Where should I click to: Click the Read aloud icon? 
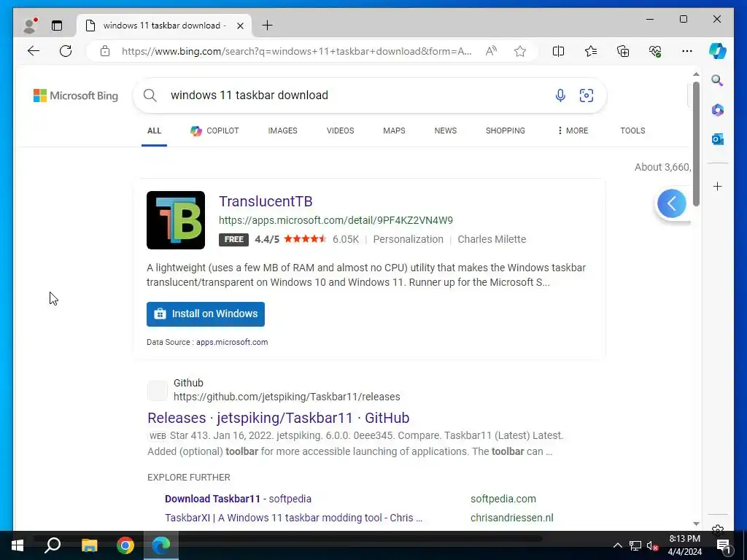491,51
